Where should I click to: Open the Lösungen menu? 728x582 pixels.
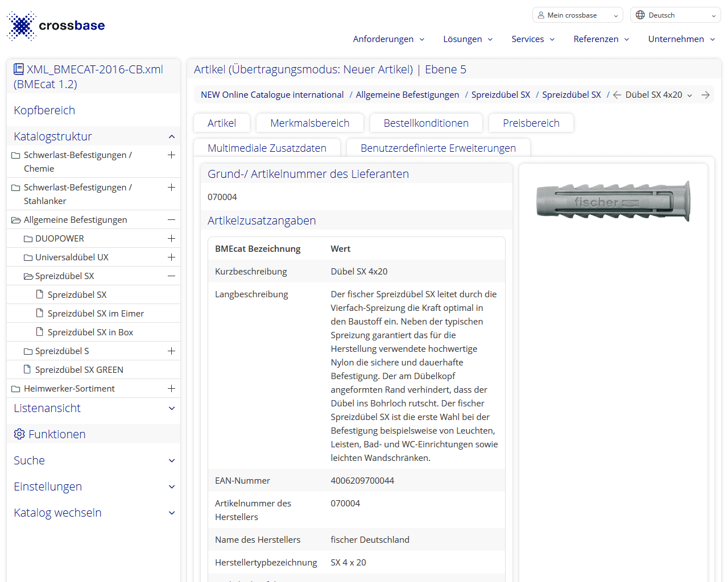[x=468, y=39]
